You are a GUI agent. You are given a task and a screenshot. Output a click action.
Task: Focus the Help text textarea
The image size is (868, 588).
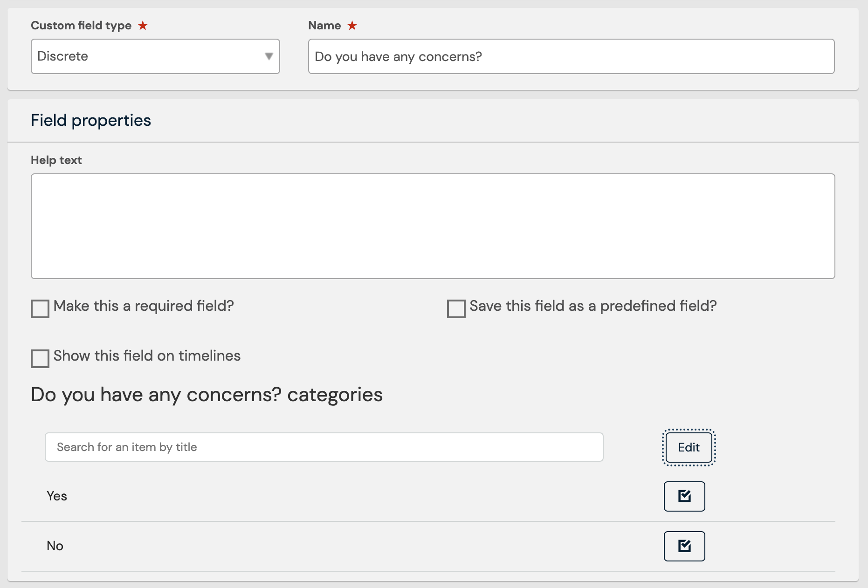coord(433,226)
